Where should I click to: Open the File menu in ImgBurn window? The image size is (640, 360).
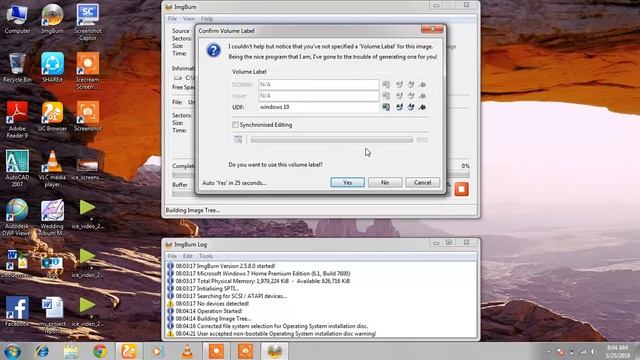pyautogui.click(x=172, y=19)
